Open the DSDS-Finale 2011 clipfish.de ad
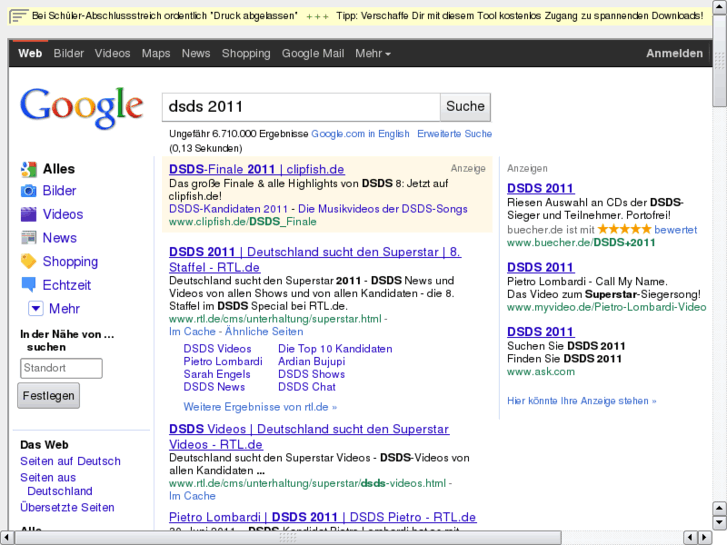This screenshot has height=545, width=727. (257, 169)
